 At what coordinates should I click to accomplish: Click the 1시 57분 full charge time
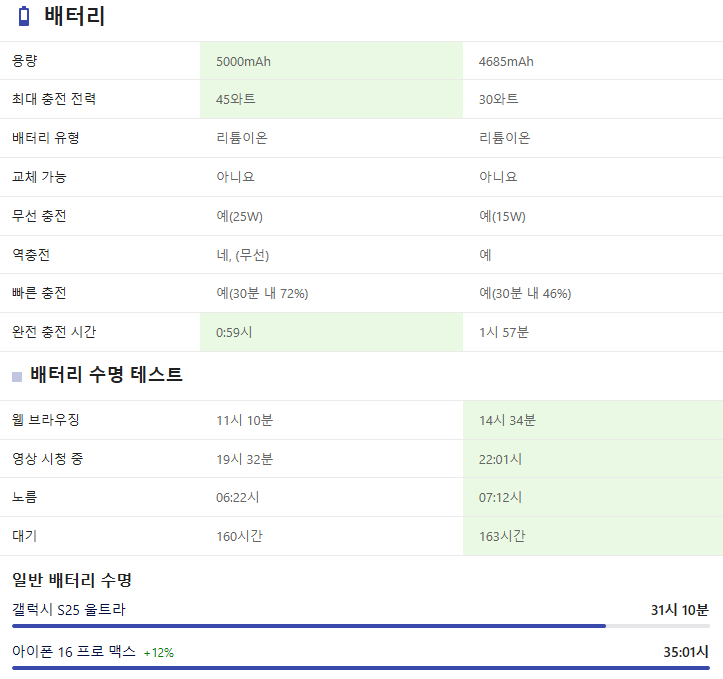click(x=504, y=332)
